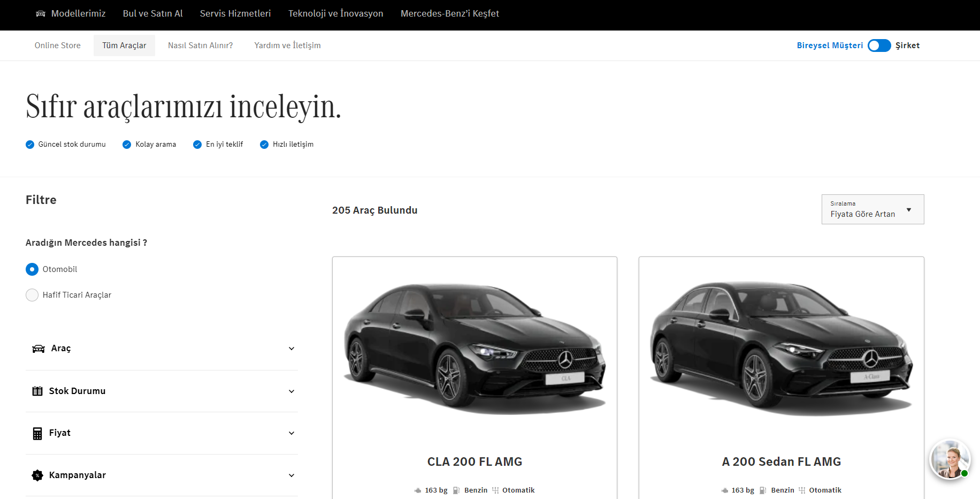The width and height of the screenshot is (980, 499).
Task: Click the Sıfır araçlarımızı inceleyin. headline
Action: click(x=183, y=106)
